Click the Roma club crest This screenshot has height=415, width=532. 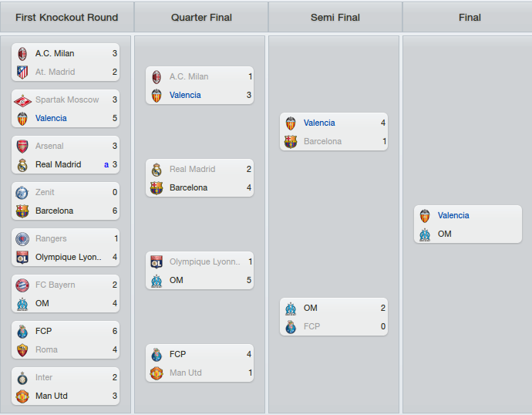[22, 350]
